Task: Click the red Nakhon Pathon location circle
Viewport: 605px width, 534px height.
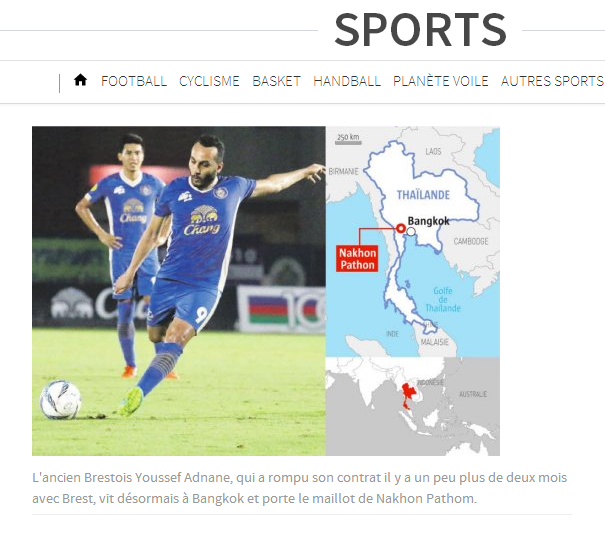Action: coord(401,228)
